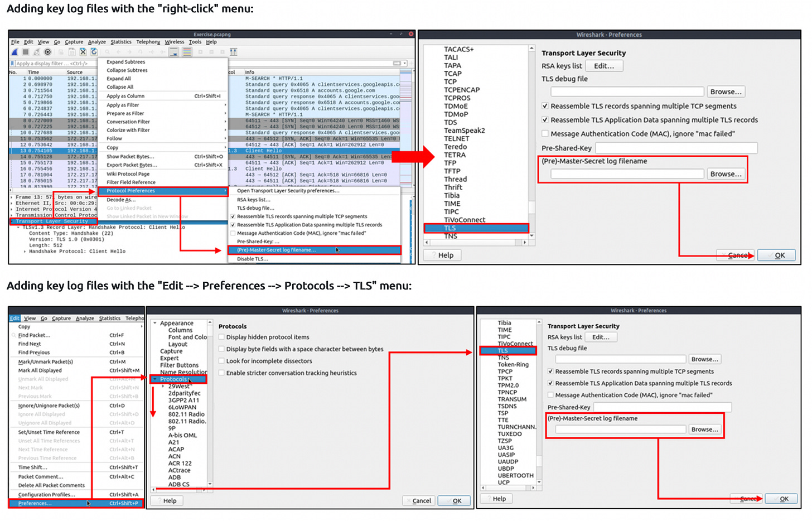Click the shark fin start capture icon
Viewport: 812px width, 521px height.
point(14,52)
